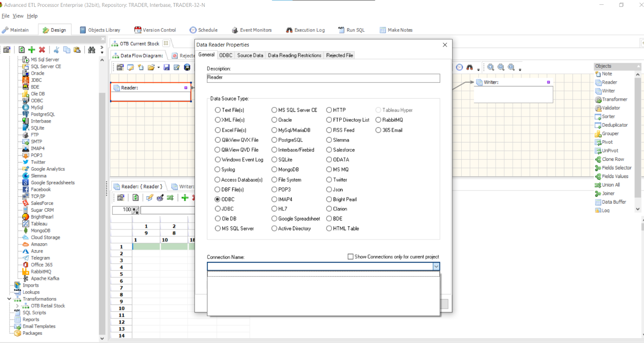Click the red delete X in repository toolbar
The width and height of the screenshot is (644, 343).
pos(42,50)
